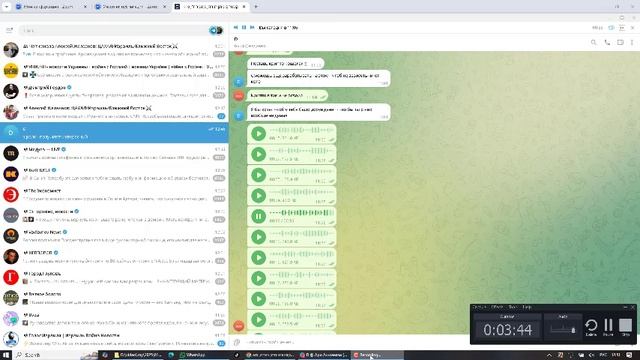Open the chat three-dot options menu
Screen dimensions: 640x360
click(x=632, y=42)
